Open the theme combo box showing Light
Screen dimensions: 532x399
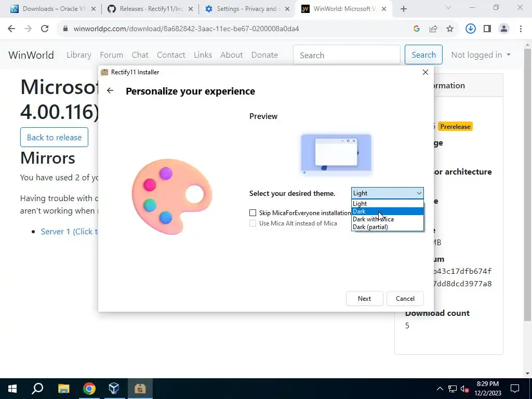point(388,193)
